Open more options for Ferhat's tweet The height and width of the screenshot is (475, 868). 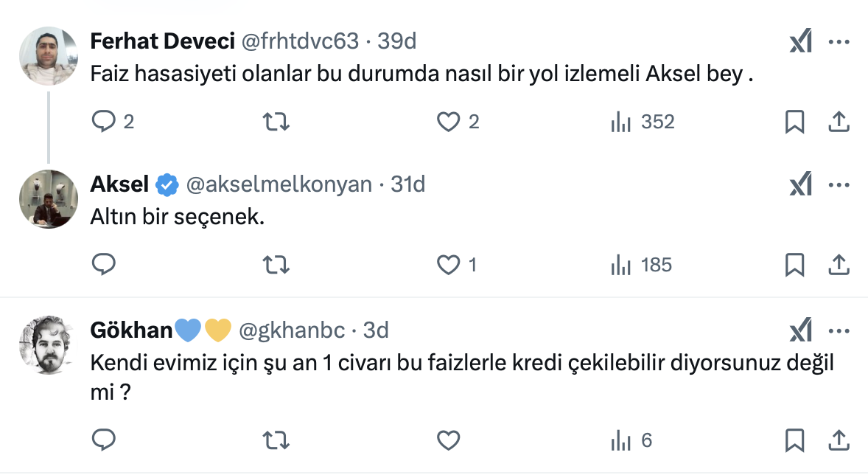pyautogui.click(x=839, y=41)
